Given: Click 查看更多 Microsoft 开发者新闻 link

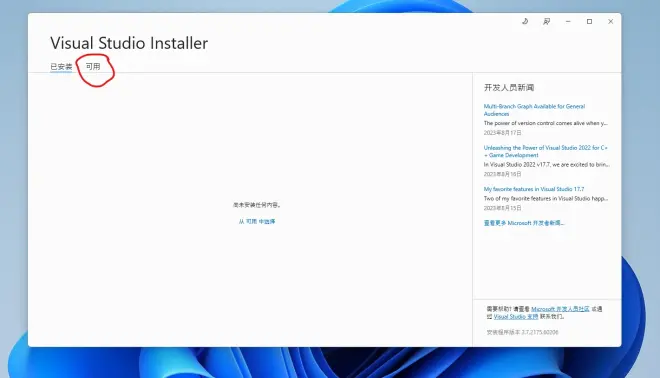Looking at the screenshot, I should (x=524, y=223).
